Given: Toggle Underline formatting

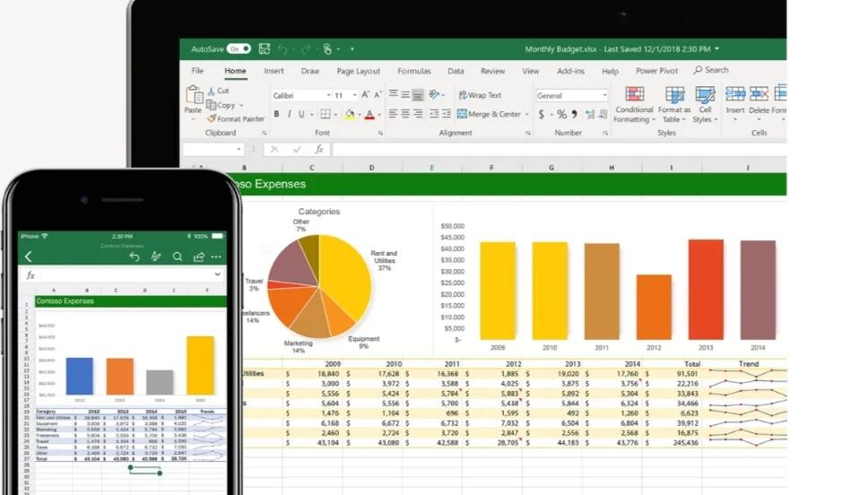Looking at the screenshot, I should coord(301,114).
